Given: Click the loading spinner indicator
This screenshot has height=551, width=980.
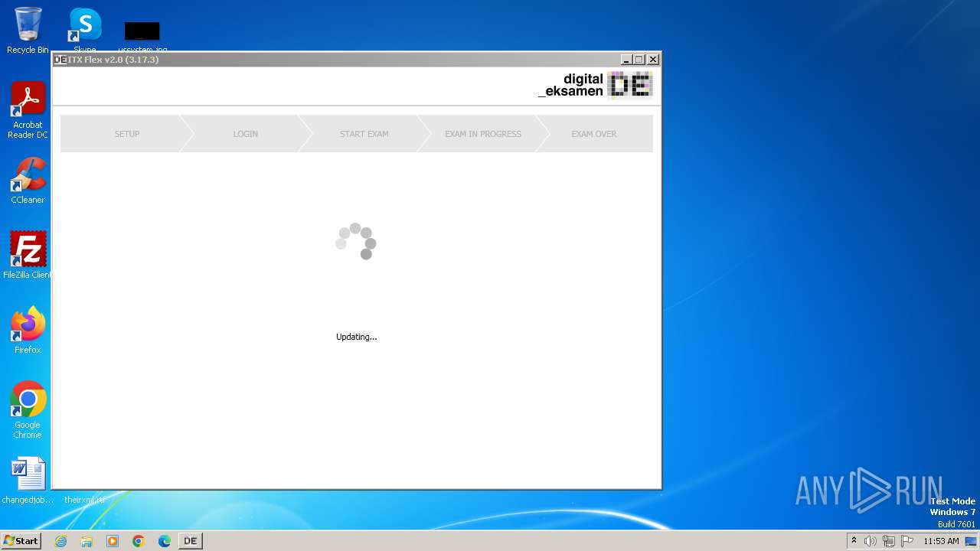Looking at the screenshot, I should (x=356, y=241).
